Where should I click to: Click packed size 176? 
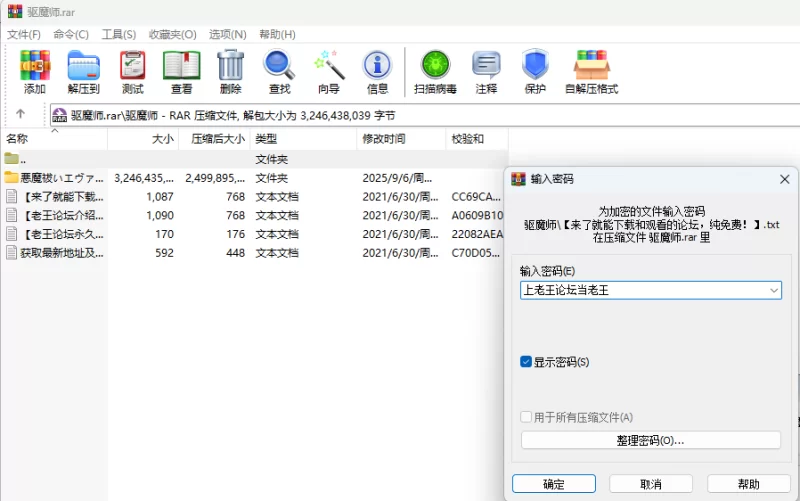[x=236, y=234]
